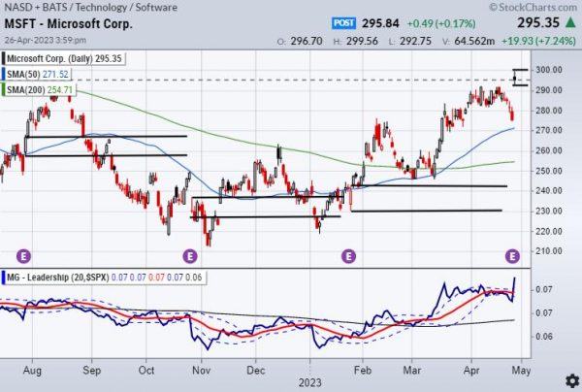Click the open value 296.70
582x392 pixels.
[307, 41]
